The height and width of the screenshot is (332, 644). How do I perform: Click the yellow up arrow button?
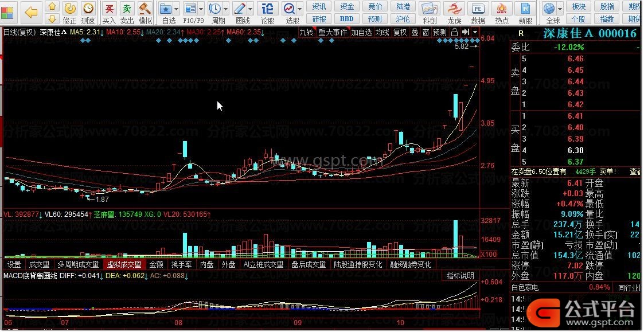[x=52, y=6]
